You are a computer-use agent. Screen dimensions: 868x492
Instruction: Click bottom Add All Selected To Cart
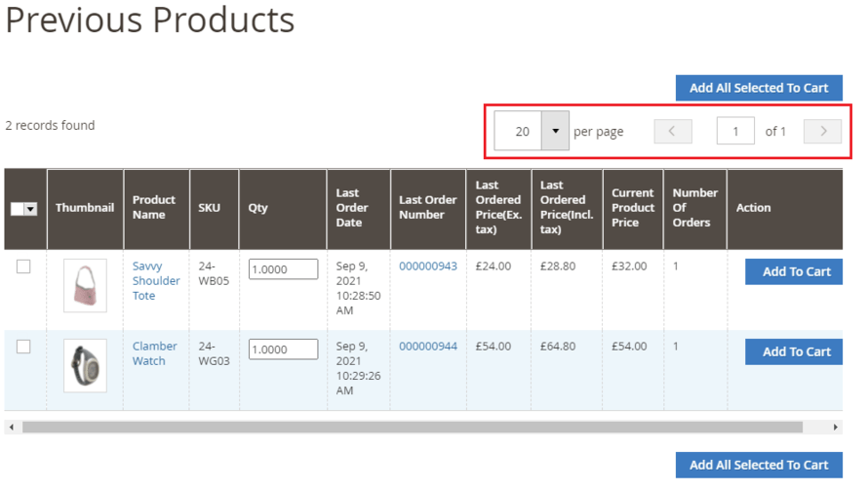(x=759, y=465)
